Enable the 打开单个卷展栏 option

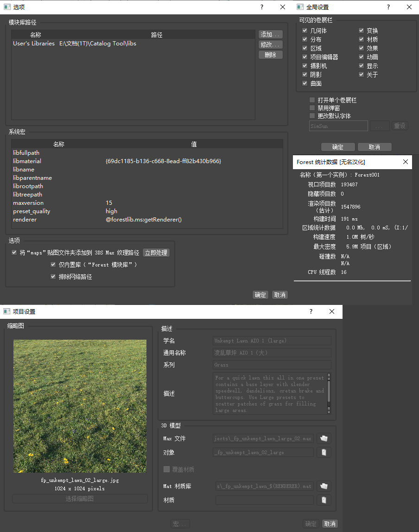click(312, 100)
